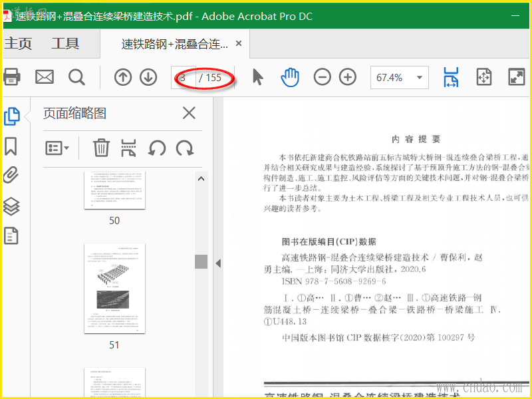Click the current page number field
532x399 pixels.
[x=184, y=78]
